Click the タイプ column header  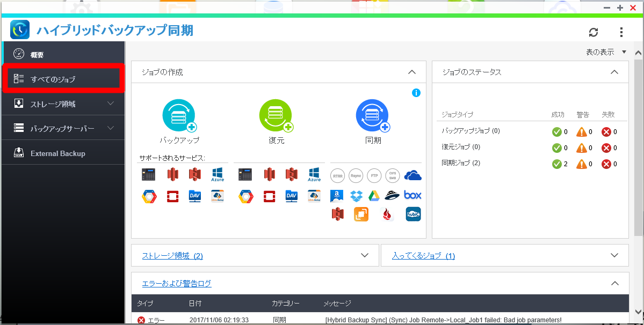[145, 304]
